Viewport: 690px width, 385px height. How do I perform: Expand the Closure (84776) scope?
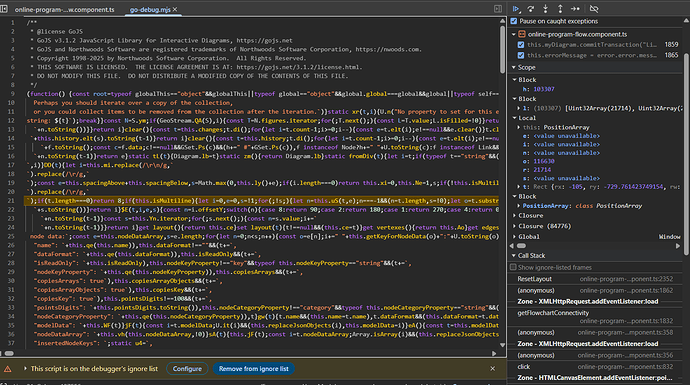(514, 226)
